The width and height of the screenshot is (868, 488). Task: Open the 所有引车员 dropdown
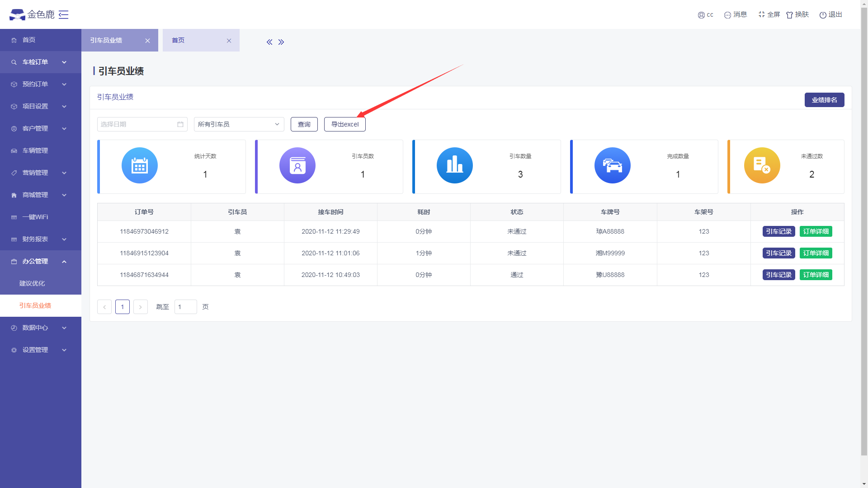point(239,124)
